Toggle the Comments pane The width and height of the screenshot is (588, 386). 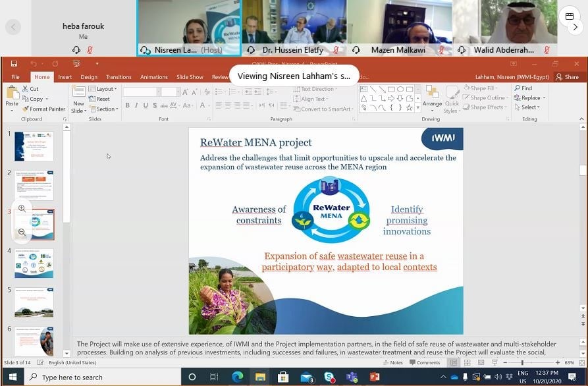pyautogui.click(x=425, y=363)
